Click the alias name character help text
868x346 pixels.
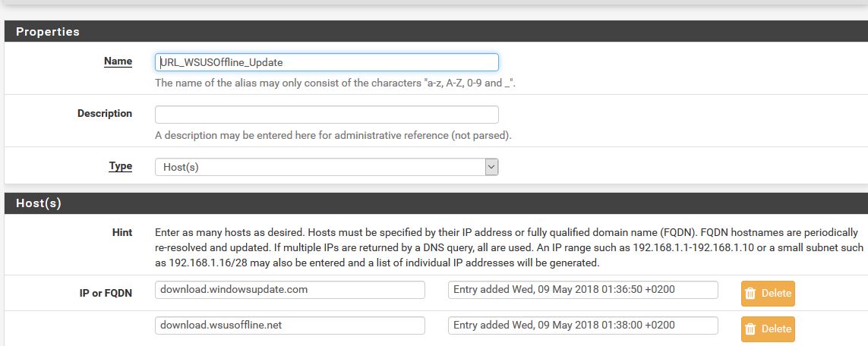point(336,83)
